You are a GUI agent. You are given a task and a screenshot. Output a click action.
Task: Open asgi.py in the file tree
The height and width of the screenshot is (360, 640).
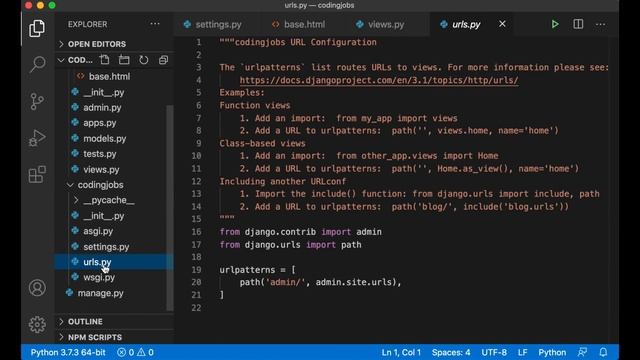(98, 231)
